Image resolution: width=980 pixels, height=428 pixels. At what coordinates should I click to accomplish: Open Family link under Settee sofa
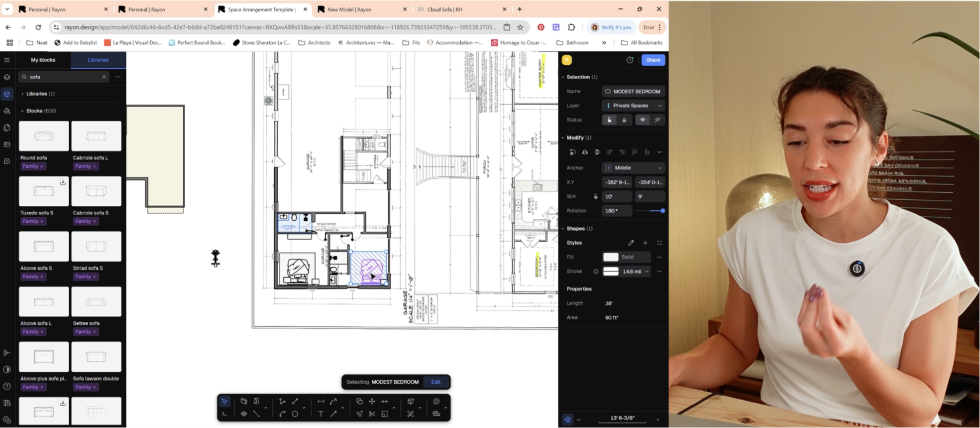pos(85,332)
